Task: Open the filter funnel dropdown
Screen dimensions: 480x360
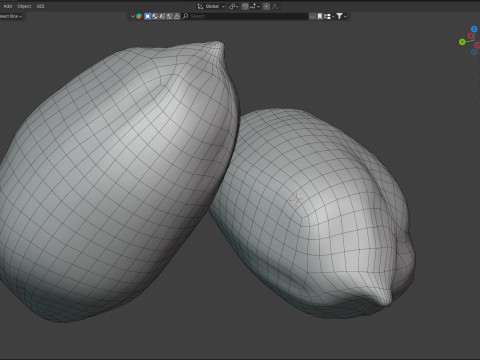Action: (x=341, y=16)
